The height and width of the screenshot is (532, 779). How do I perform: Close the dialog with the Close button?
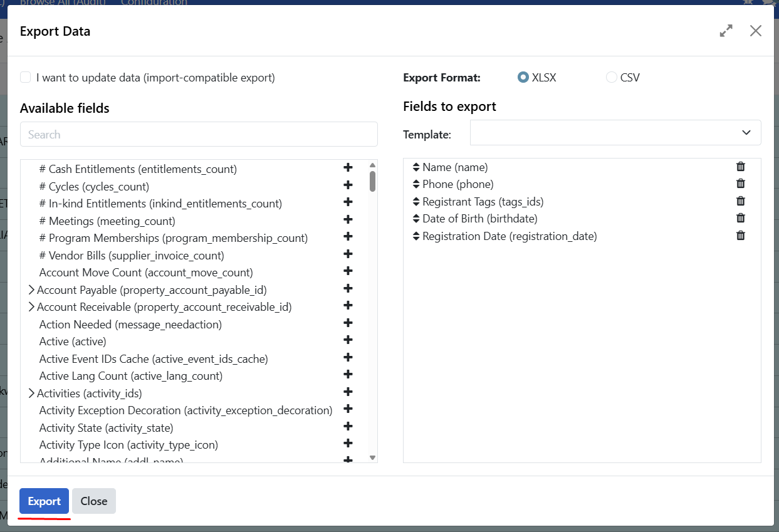[x=93, y=501]
